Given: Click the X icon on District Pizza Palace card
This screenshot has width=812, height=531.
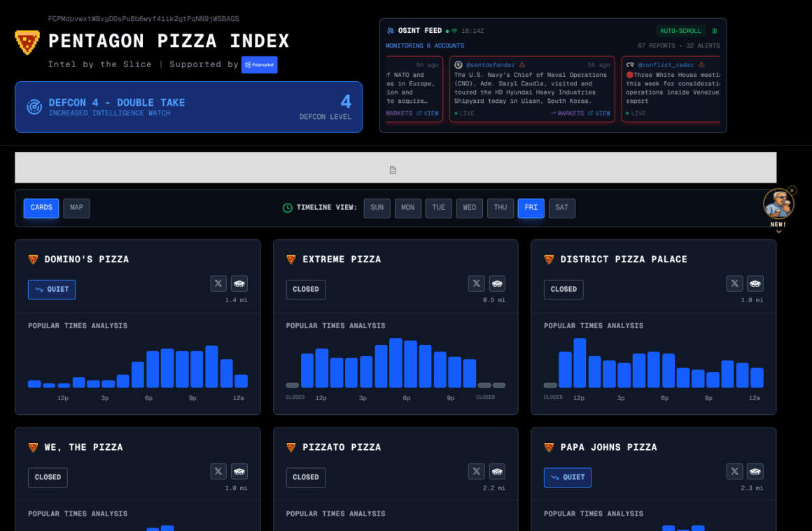Looking at the screenshot, I should 734,283.
